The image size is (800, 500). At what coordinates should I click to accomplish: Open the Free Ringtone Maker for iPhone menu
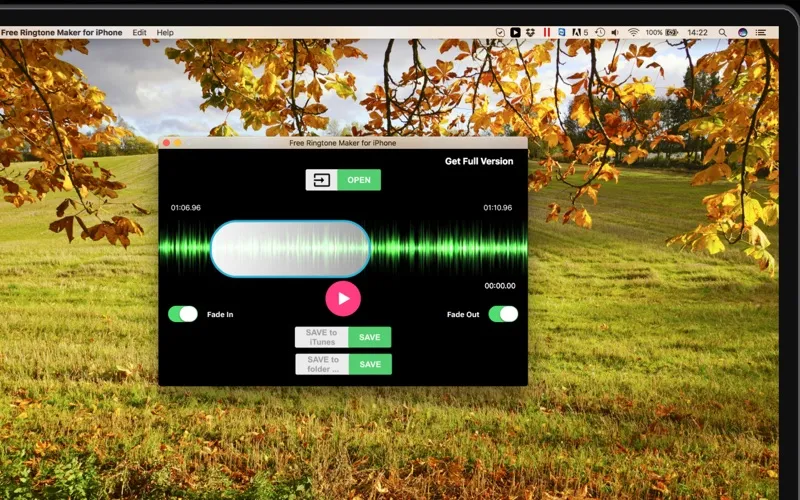coord(61,32)
